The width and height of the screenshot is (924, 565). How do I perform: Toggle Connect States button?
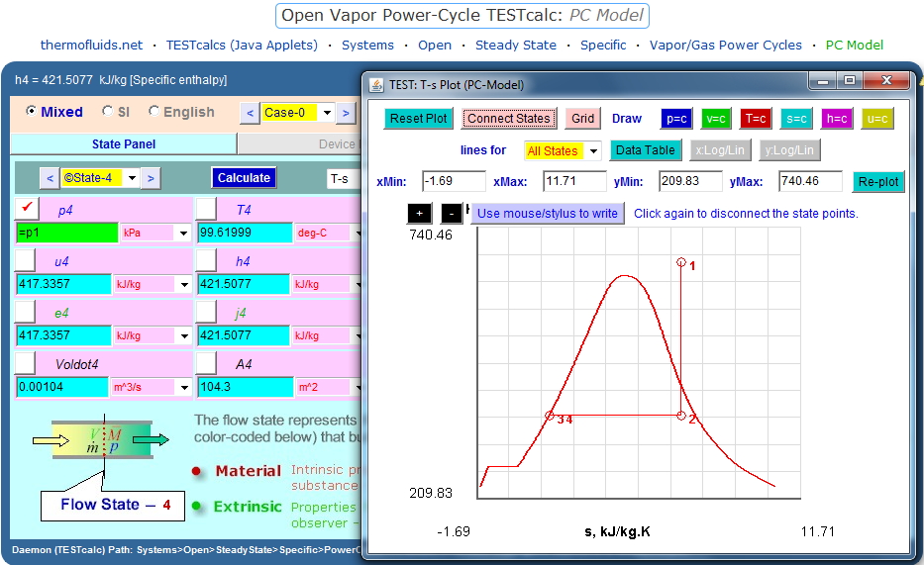click(509, 119)
